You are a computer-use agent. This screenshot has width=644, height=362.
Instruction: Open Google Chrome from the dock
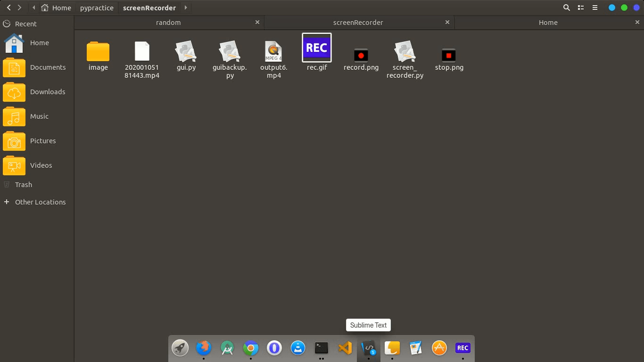(251, 348)
